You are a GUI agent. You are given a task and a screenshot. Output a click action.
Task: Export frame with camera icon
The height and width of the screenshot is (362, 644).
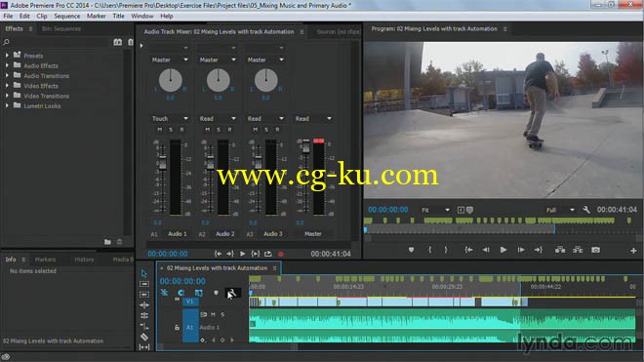tap(595, 250)
